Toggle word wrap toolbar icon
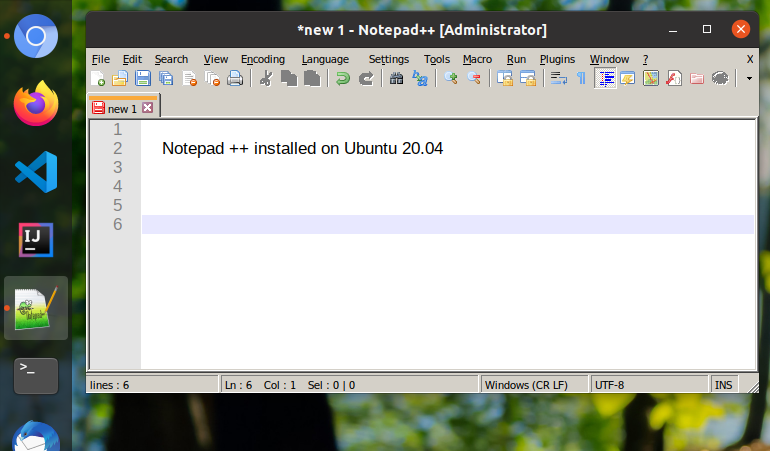Screen dimensions: 770x451 [x=558, y=78]
